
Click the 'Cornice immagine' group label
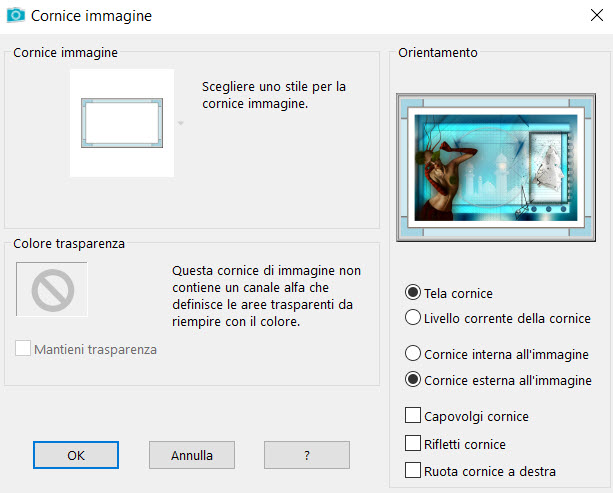tap(65, 52)
